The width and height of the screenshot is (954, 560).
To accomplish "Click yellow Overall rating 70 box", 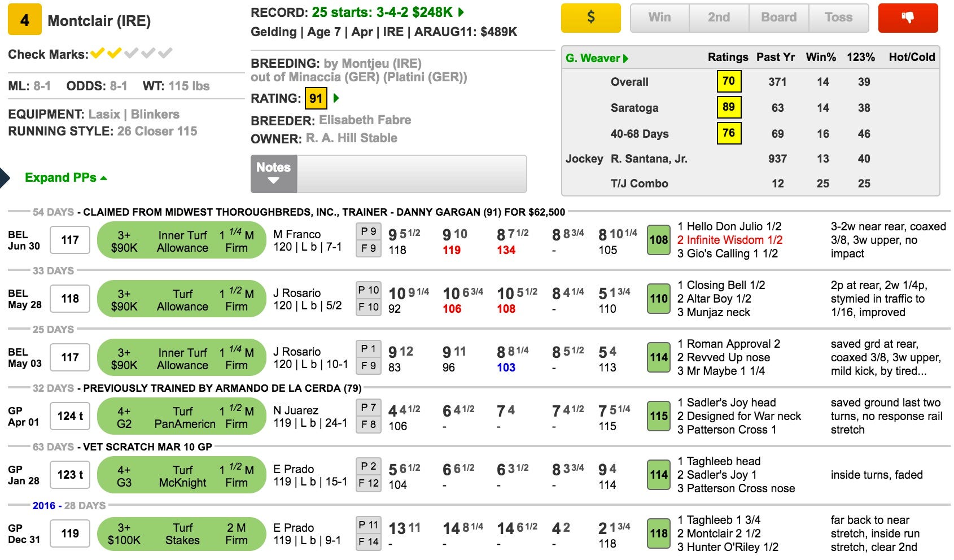I will point(728,81).
